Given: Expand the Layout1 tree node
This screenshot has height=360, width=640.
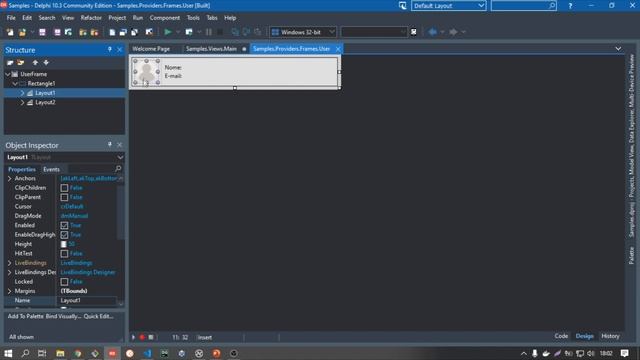Looking at the screenshot, I should coord(22,93).
